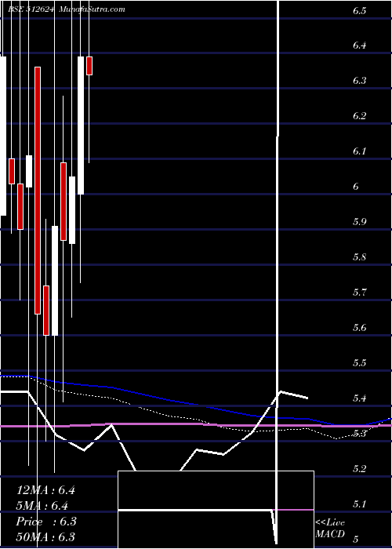Click the 5.5 price axis label
Screen dimensions: 392x549
pyautogui.click(x=359, y=362)
